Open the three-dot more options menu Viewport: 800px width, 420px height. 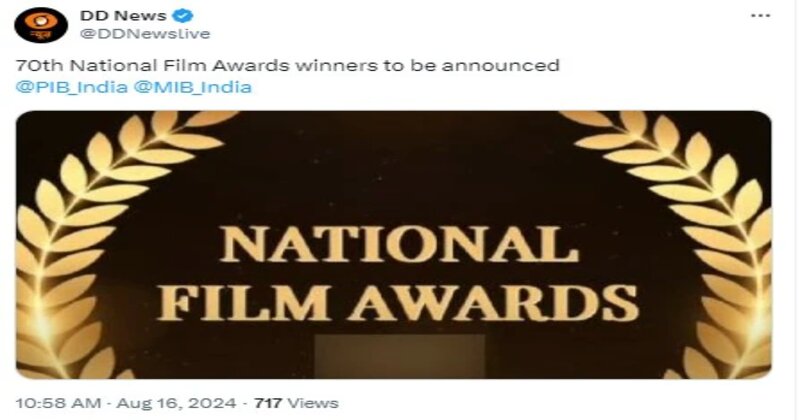click(x=760, y=16)
